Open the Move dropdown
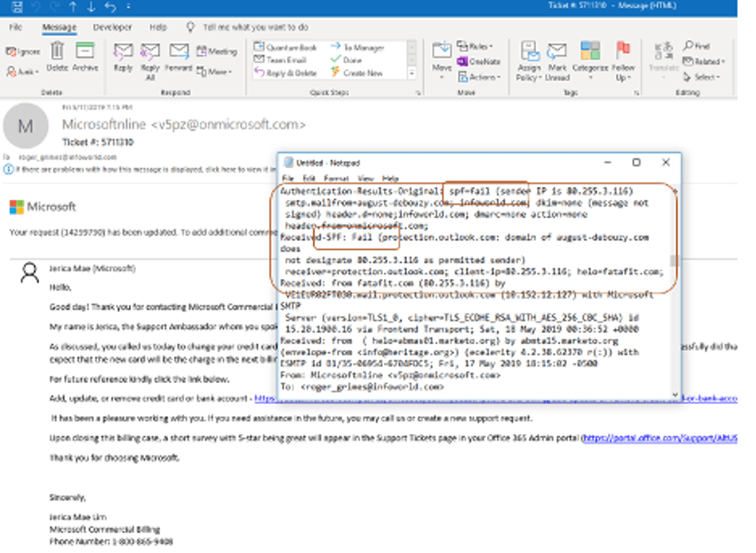Screen dimensions: 756x553 tap(441, 60)
